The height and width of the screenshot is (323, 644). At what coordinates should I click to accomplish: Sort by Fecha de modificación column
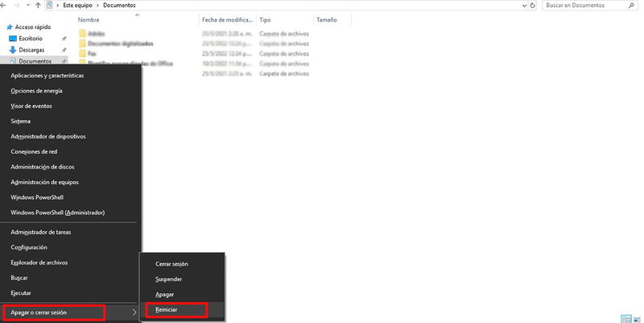coord(228,19)
